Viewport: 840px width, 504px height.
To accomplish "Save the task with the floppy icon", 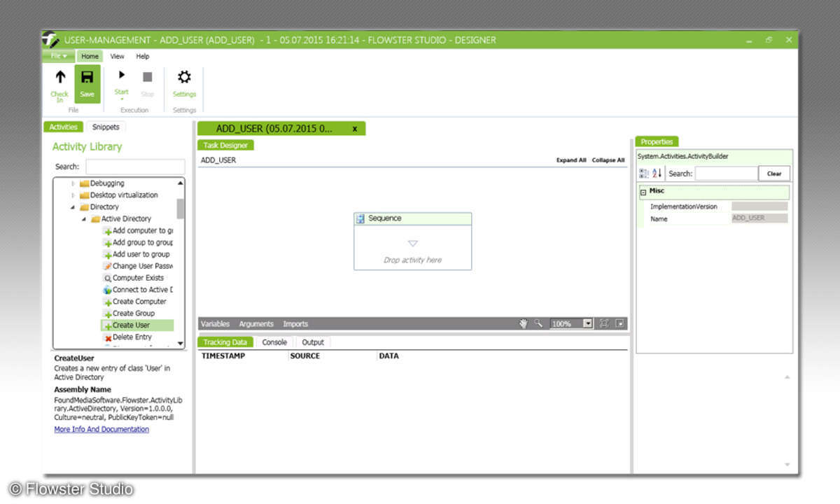I will coord(87,77).
